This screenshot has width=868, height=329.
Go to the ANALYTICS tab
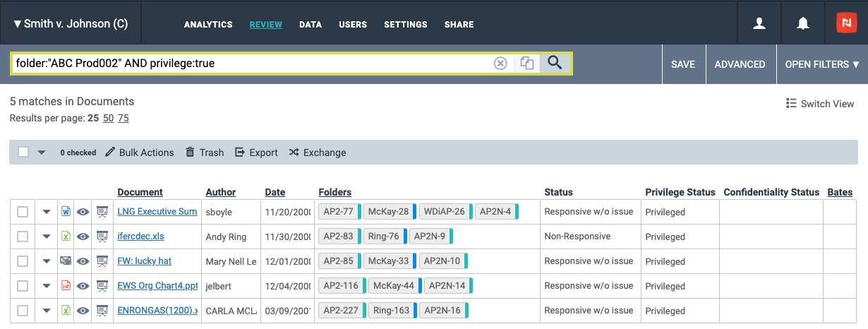click(208, 24)
